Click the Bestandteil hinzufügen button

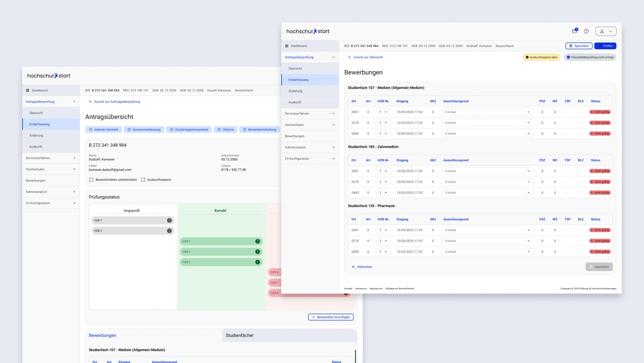[x=331, y=317]
